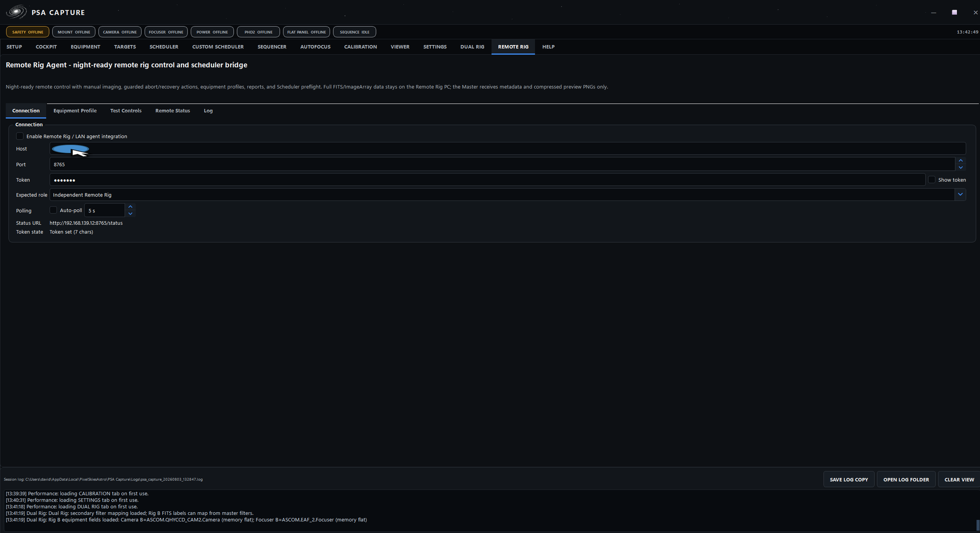Switch to the CUSTOM SCHEDULER tab
This screenshot has height=533, width=980.
[x=218, y=47]
